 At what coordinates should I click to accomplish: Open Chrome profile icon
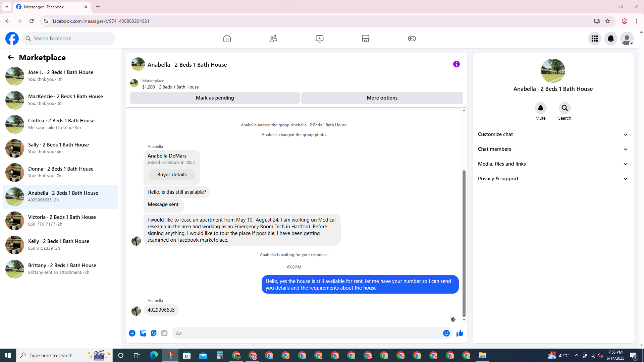tap(625, 21)
